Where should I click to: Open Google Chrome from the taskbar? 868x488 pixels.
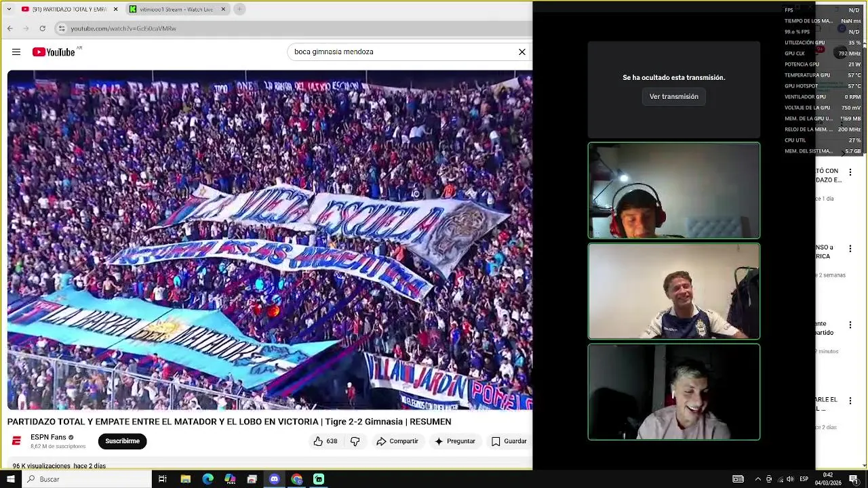click(296, 479)
